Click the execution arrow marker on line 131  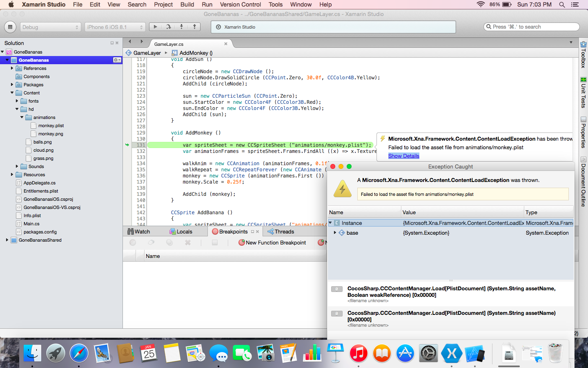pyautogui.click(x=127, y=145)
